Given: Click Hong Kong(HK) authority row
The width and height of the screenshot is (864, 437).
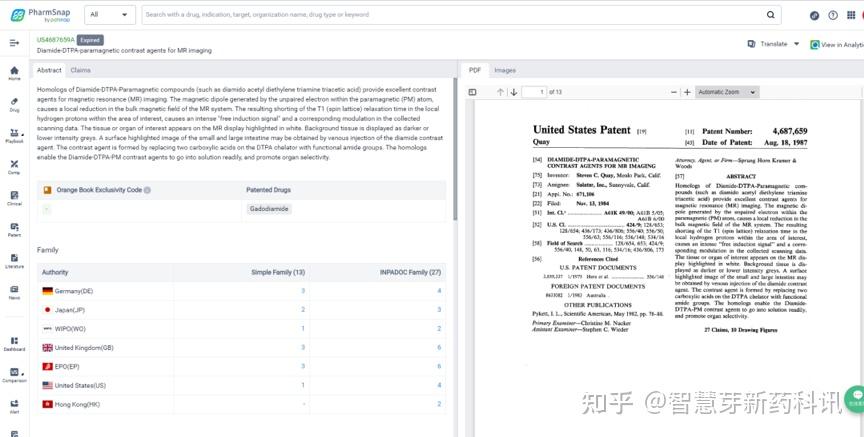Looking at the screenshot, I should tap(241, 404).
